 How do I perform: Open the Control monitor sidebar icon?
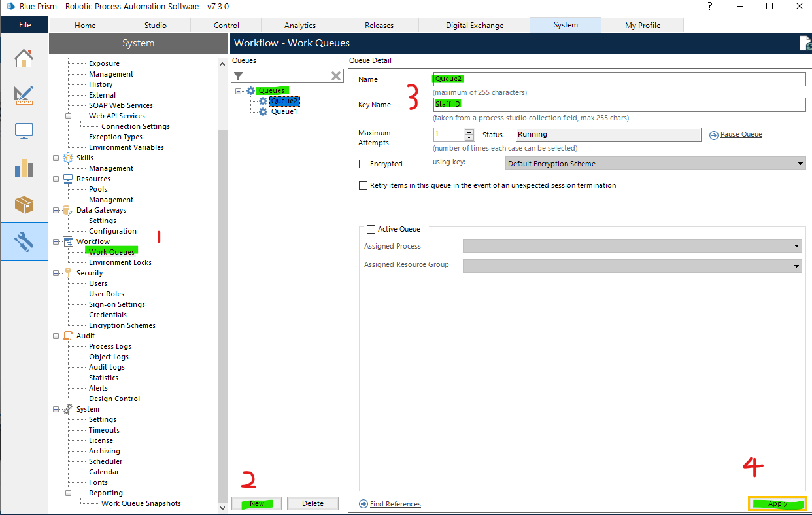(x=24, y=132)
